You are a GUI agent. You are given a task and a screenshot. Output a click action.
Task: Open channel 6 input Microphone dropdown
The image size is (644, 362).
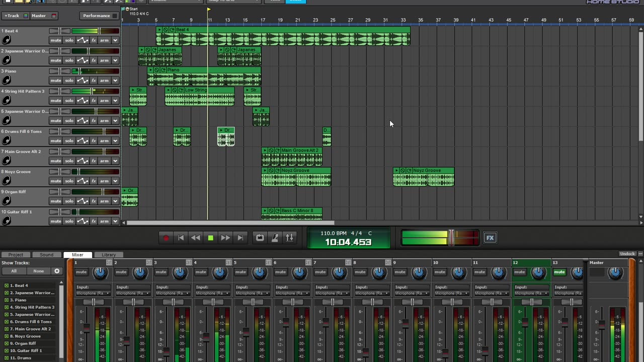[x=292, y=293]
